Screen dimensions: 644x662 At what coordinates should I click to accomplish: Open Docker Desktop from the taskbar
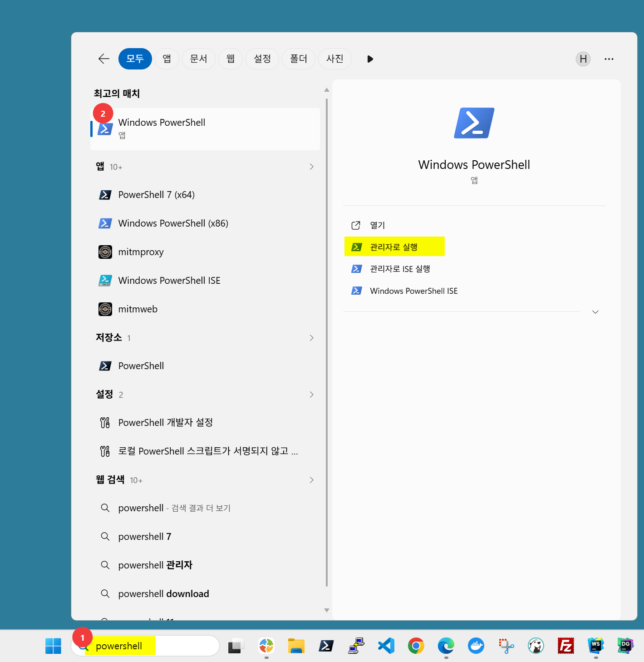coord(476,646)
